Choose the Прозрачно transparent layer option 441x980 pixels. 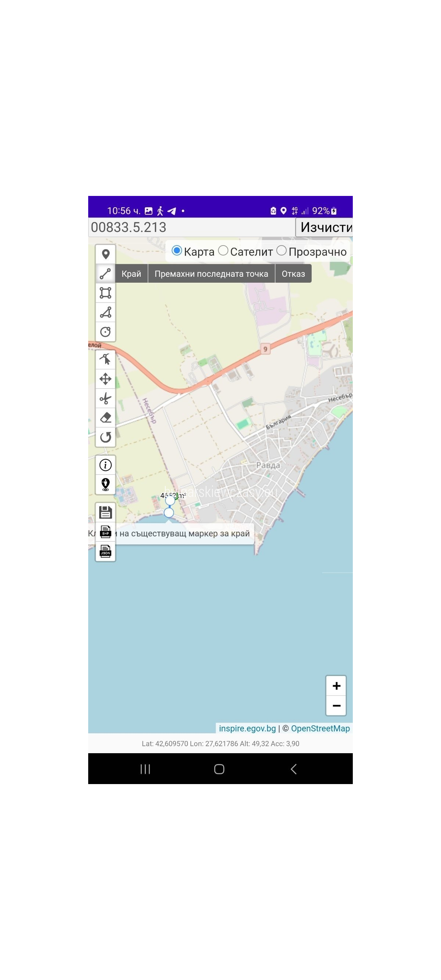(x=281, y=251)
